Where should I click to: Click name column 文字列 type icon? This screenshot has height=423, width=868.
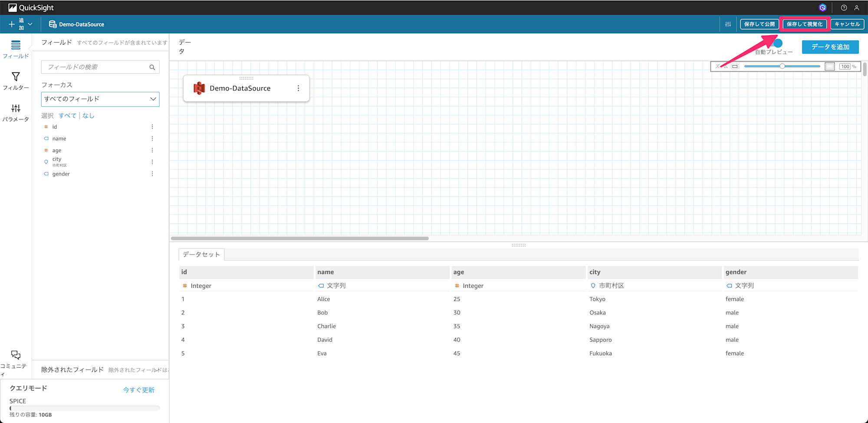point(321,286)
